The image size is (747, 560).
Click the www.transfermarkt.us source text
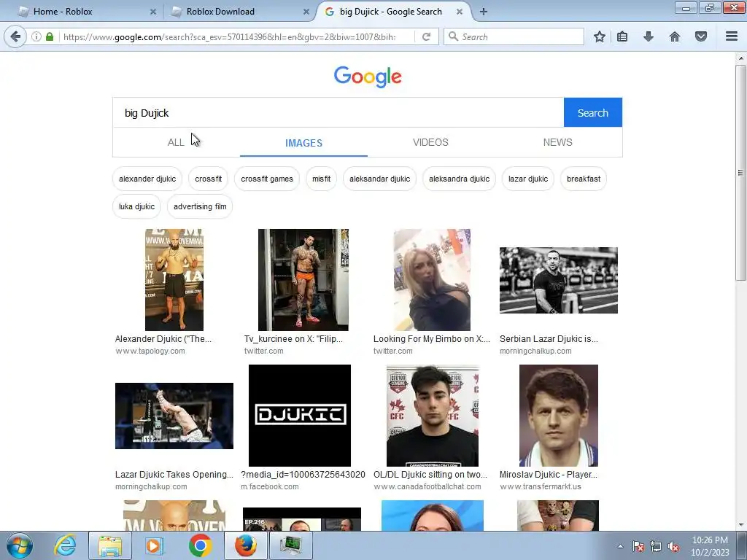pyautogui.click(x=541, y=486)
